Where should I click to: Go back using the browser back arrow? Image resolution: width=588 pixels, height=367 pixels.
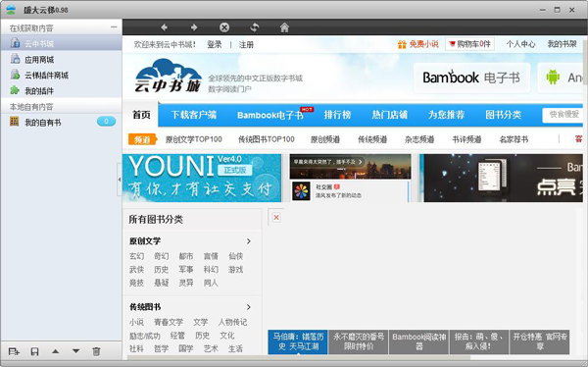pyautogui.click(x=164, y=27)
